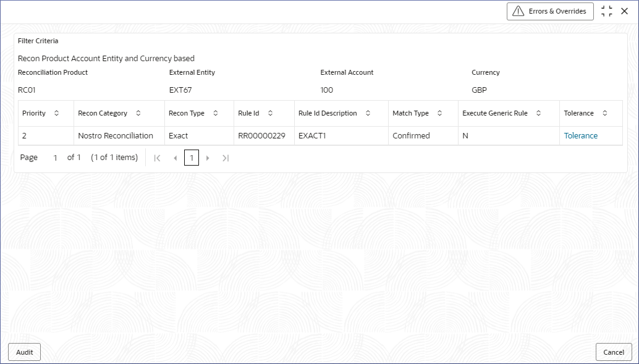Image resolution: width=639 pixels, height=364 pixels.
Task: Select page 1 button
Action: (192, 158)
